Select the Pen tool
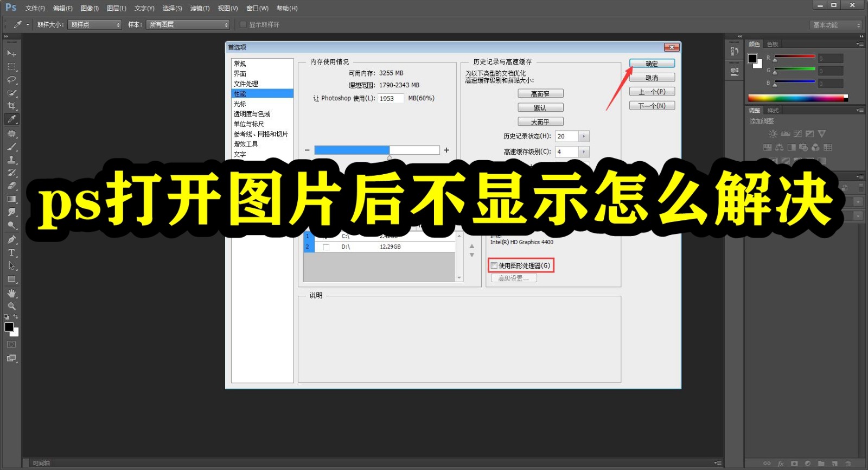Viewport: 868px width, 470px height. [x=11, y=239]
